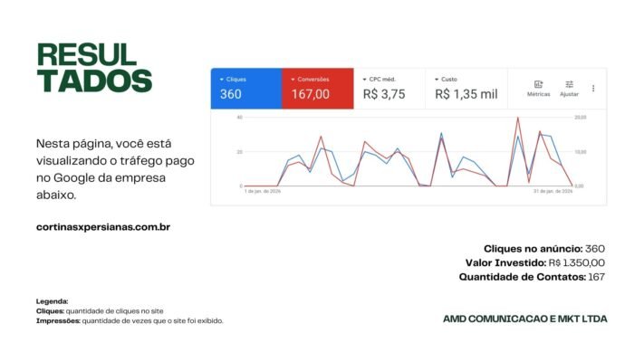Viewport: 644px width, 362px height.
Task: Click the AMD COMUNICACAO E MKT LTDA text
Action: click(525, 319)
